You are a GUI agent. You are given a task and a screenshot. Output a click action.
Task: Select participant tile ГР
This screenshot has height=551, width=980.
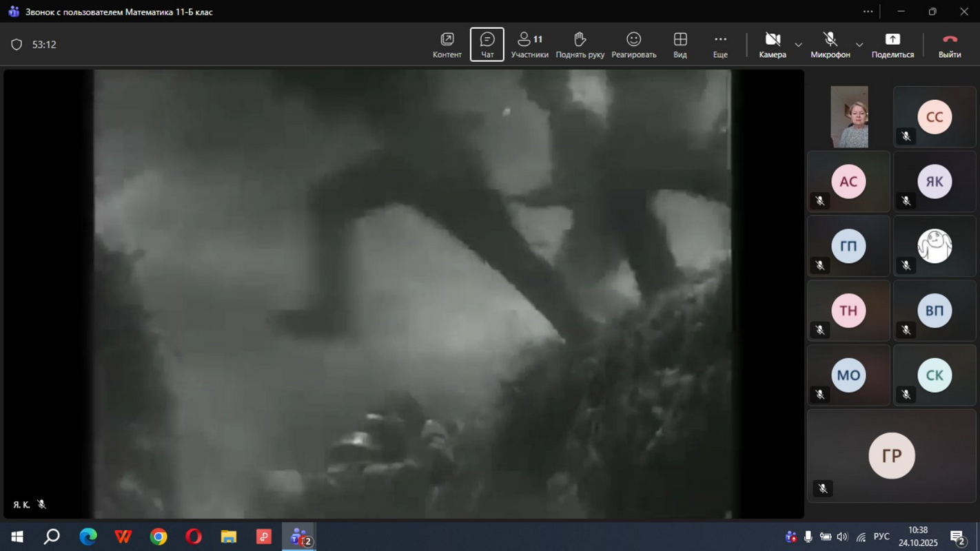892,456
